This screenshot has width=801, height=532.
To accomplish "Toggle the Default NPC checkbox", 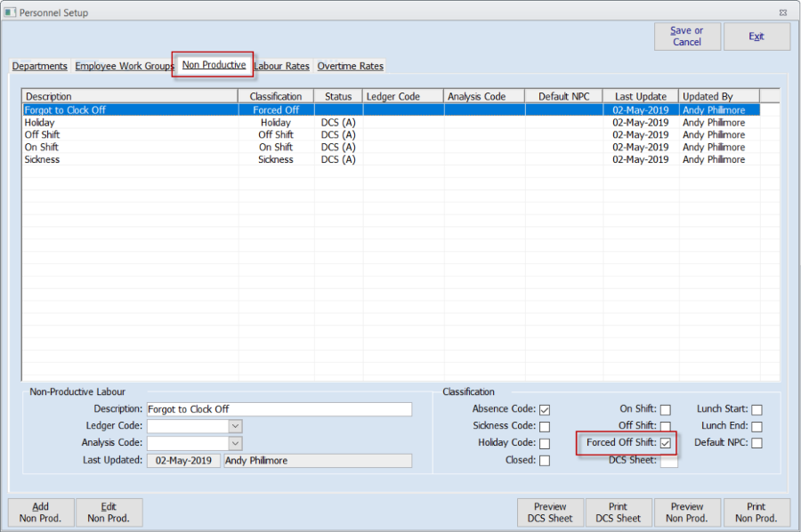I will coord(756,443).
